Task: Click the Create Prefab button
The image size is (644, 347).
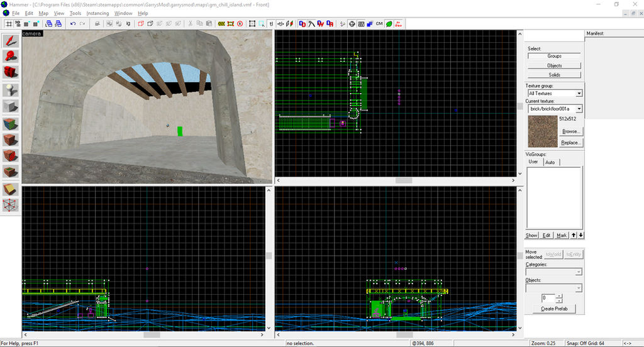Action: click(554, 309)
